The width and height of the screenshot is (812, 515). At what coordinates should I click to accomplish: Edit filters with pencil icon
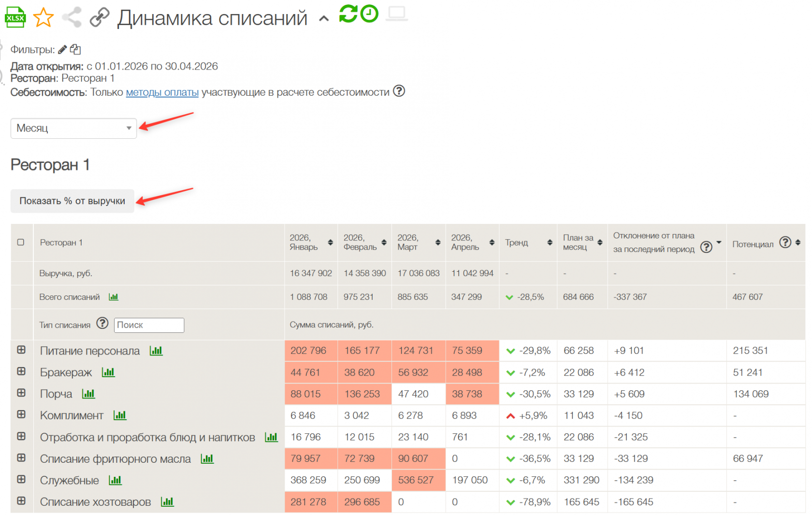point(62,49)
